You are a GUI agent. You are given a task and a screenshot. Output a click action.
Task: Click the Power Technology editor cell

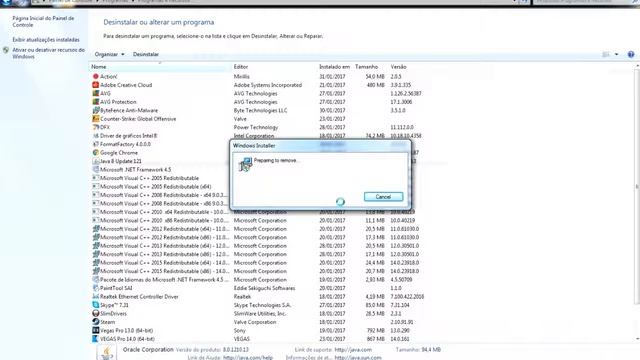(256, 127)
